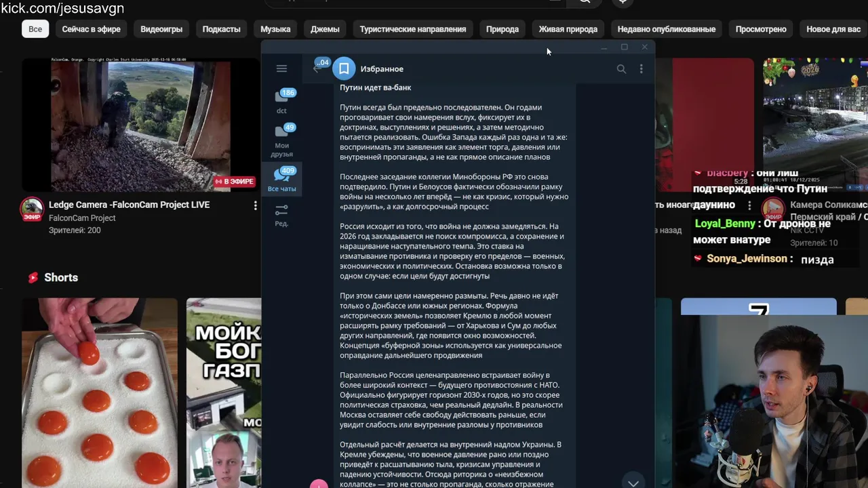Click the back arrow in Telegram header
Screen dimensions: 868x488
pyautogui.click(x=316, y=68)
